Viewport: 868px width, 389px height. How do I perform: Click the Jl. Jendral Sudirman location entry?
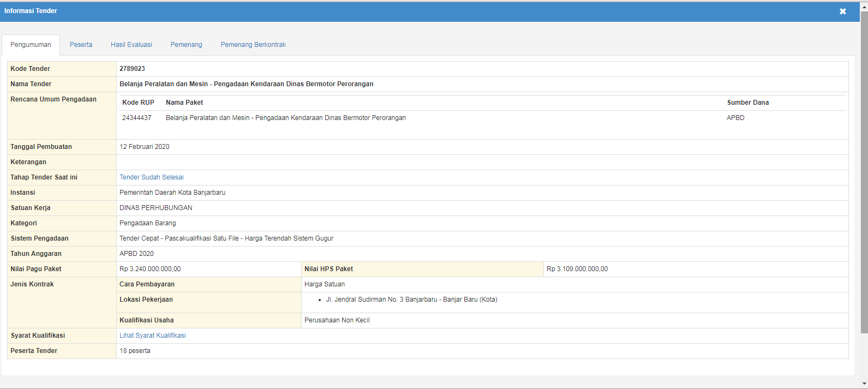click(x=412, y=300)
